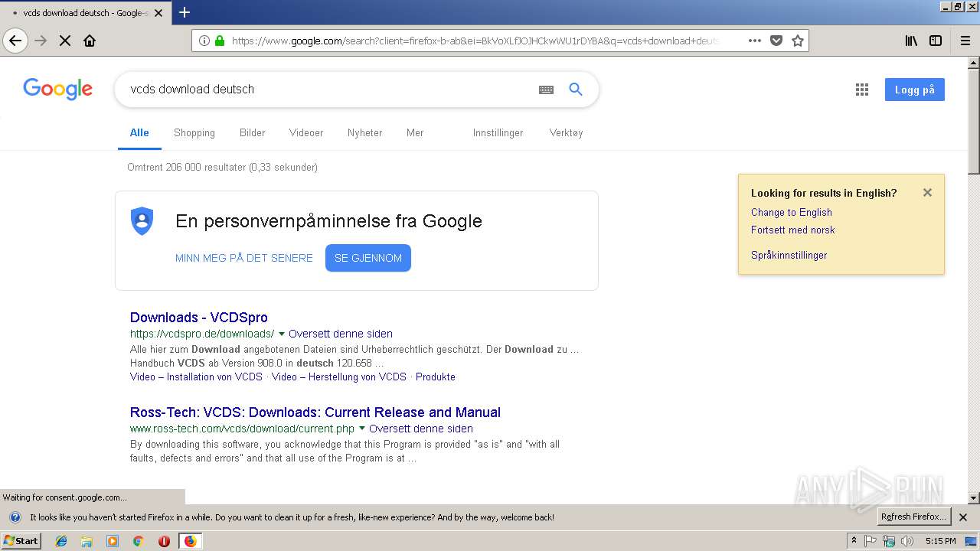This screenshot has width=980, height=551.
Task: Open the Språkinnstillinger link
Action: tap(789, 255)
